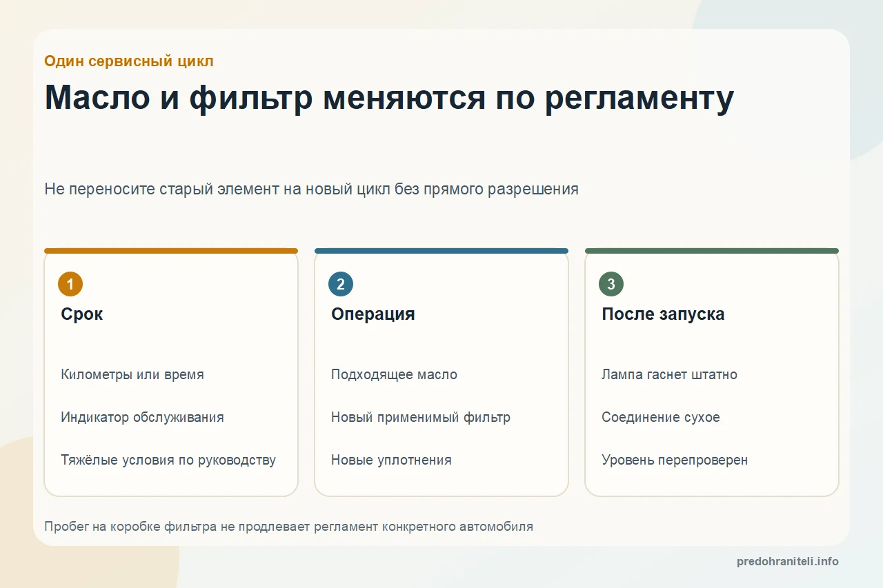
Task: Click 'Тяжёлые условия по руководству'
Action: tap(168, 460)
